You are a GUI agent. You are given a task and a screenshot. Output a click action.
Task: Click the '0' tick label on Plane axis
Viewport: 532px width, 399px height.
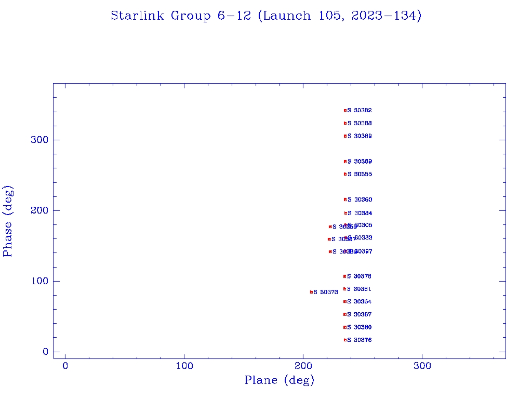65,366
